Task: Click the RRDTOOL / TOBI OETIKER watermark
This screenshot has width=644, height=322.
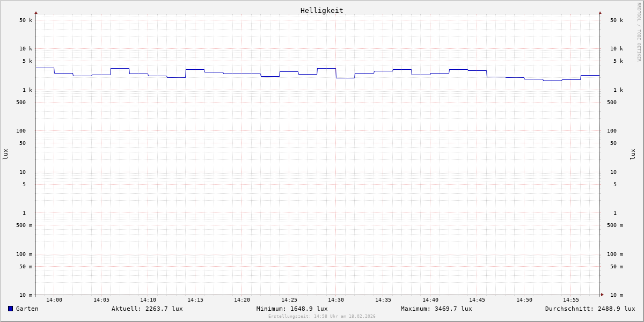Action: pyautogui.click(x=639, y=32)
